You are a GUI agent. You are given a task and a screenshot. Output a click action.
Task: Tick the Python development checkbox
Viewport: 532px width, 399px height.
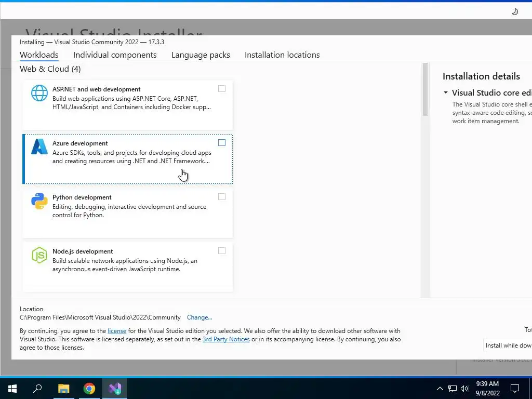point(221,196)
